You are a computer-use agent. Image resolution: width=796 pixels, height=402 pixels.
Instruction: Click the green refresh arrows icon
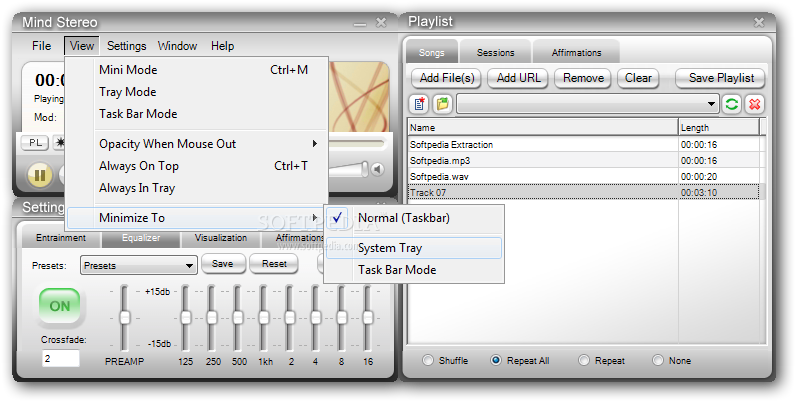pos(732,104)
